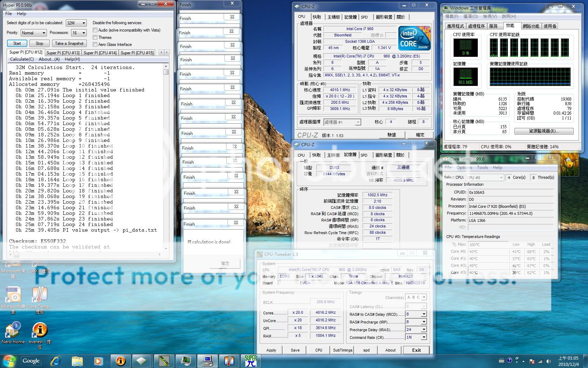The width and height of the screenshot is (588, 368).
Task: Open Precharge Delay (tRAS) dropdown showing 24
Action: click(416, 329)
